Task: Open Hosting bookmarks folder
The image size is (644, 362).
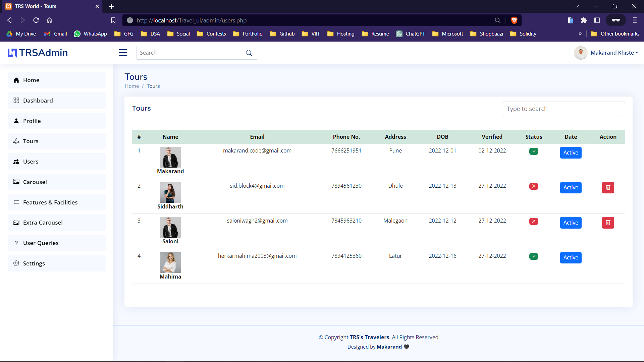Action: click(x=341, y=34)
